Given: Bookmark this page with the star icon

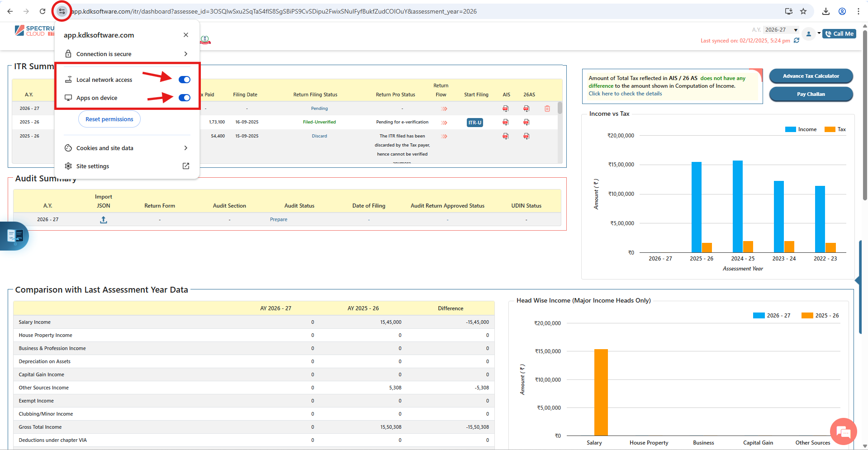Looking at the screenshot, I should tap(803, 11).
